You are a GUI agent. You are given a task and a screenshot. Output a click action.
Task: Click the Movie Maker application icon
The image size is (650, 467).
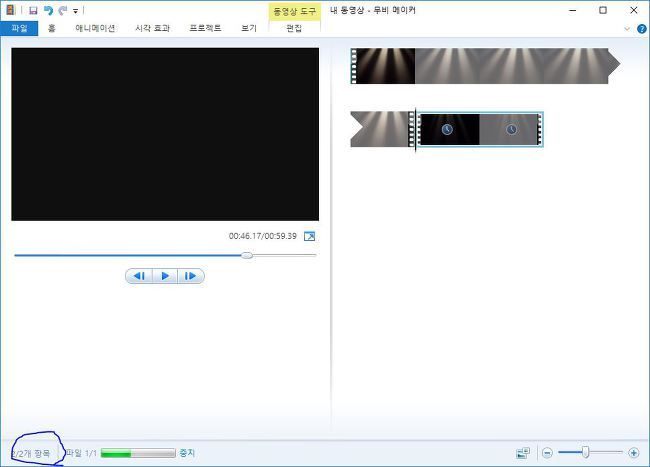[10, 10]
